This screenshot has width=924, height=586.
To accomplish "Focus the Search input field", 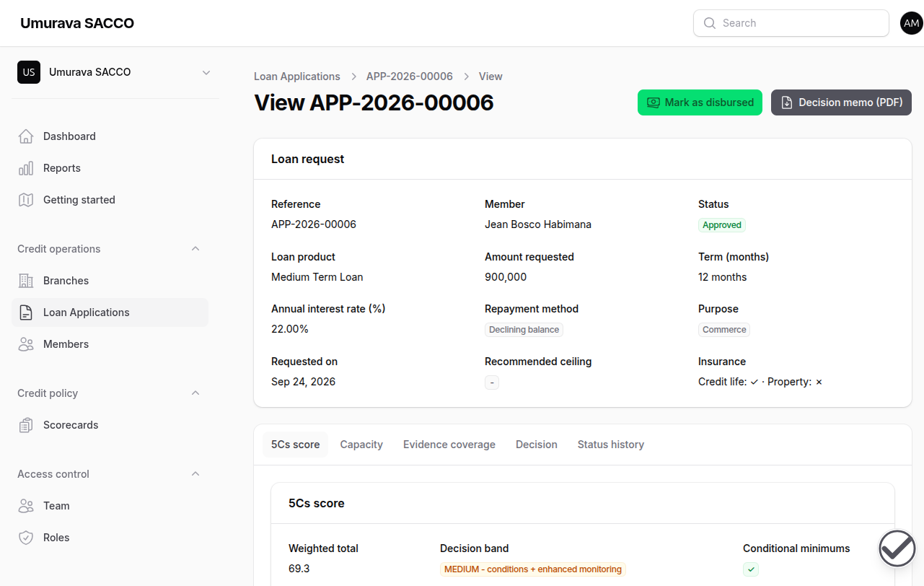I will click(x=791, y=23).
